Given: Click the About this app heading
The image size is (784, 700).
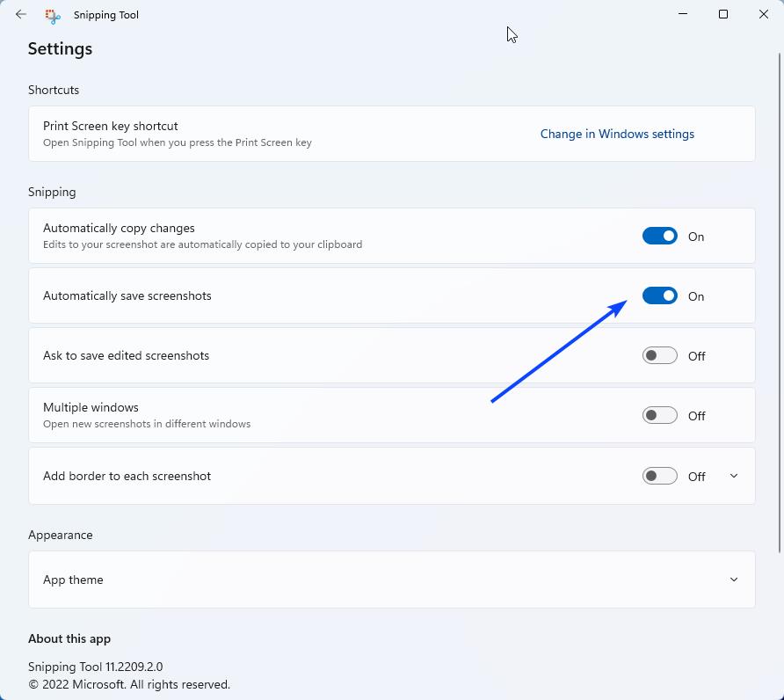Looking at the screenshot, I should click(x=69, y=639).
